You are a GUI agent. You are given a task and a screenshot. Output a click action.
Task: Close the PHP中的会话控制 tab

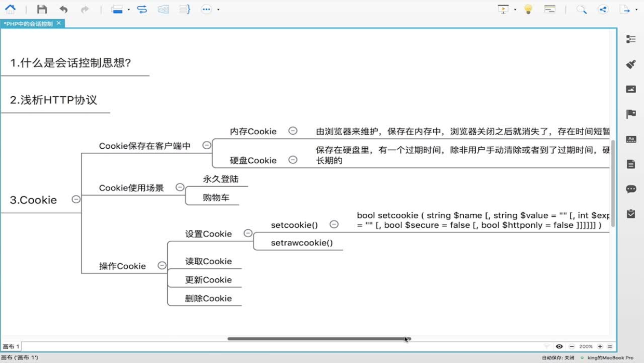coord(59,23)
